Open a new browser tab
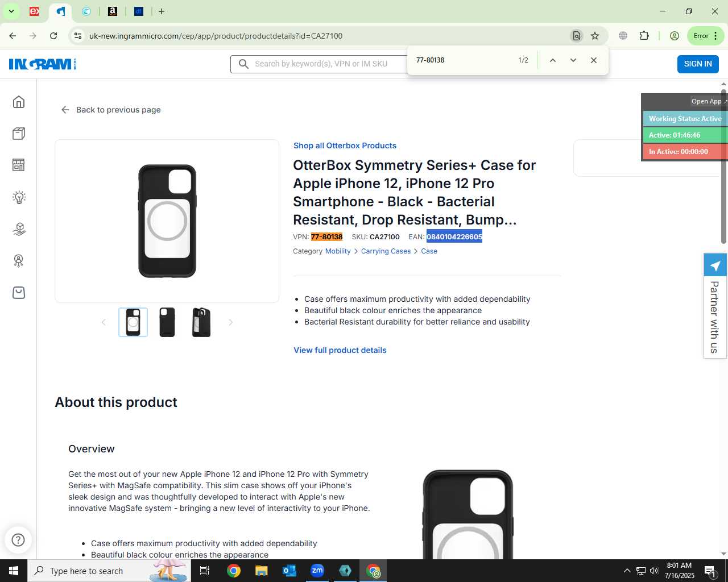Viewport: 728px width, 582px height. (x=162, y=11)
